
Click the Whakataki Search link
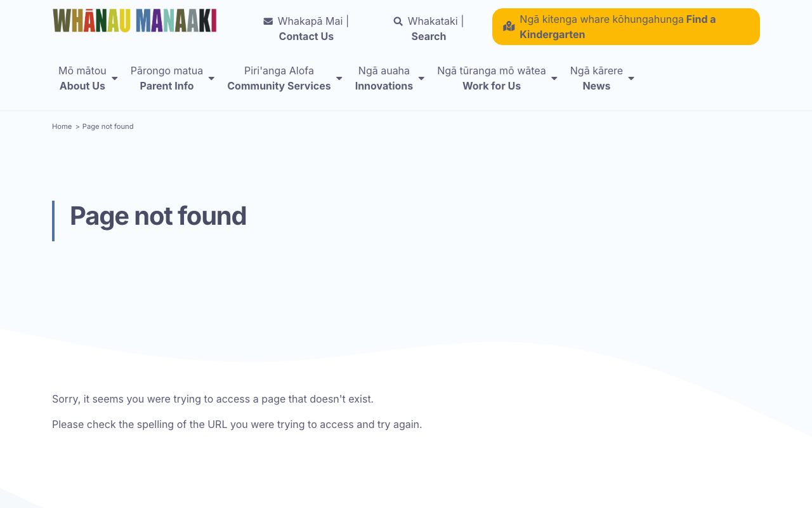click(x=428, y=29)
